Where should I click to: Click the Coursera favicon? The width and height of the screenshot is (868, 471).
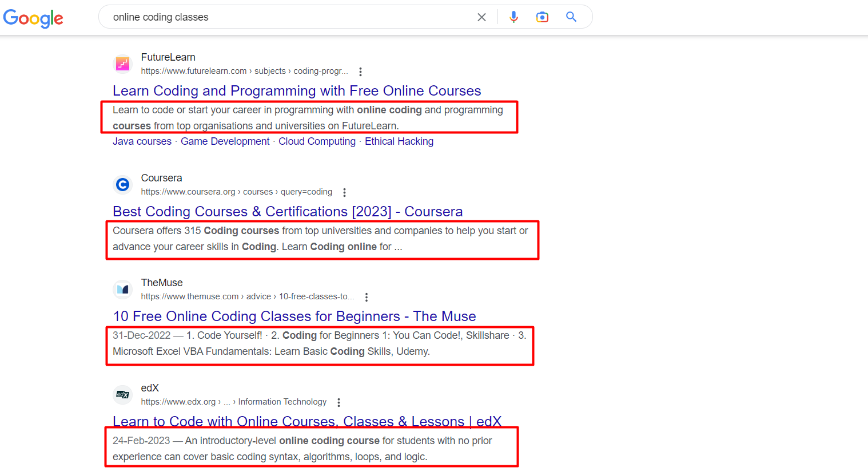tap(122, 184)
